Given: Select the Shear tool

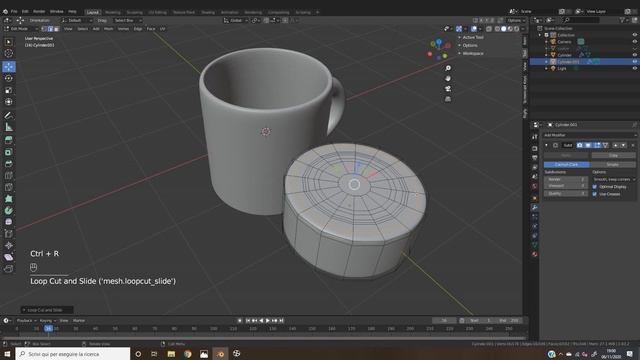Looking at the screenshot, I should click(9, 257).
